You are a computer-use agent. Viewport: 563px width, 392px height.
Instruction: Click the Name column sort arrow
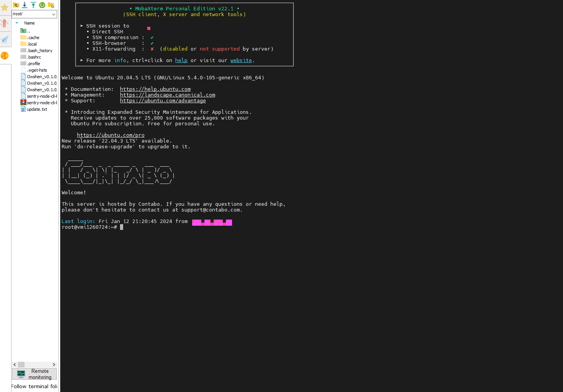coord(17,23)
